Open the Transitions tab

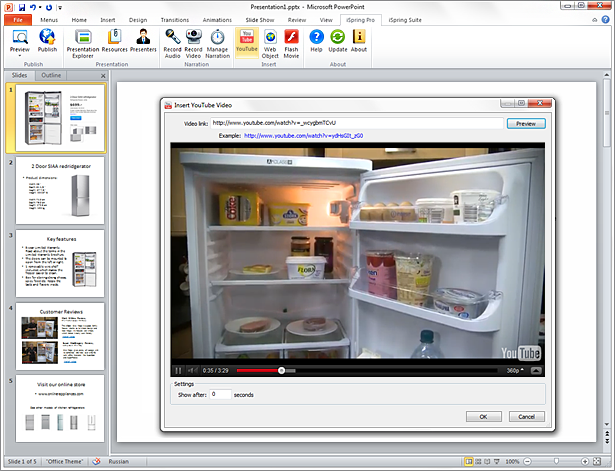tap(175, 20)
